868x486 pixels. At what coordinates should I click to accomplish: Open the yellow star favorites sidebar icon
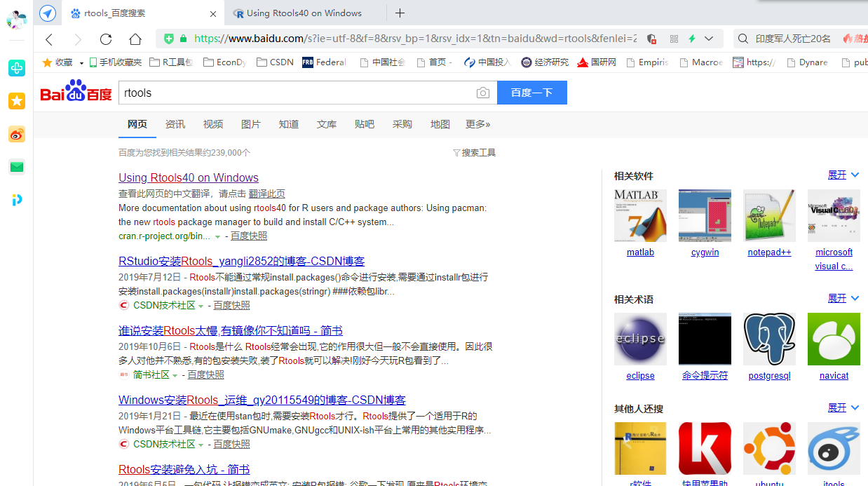(x=17, y=101)
